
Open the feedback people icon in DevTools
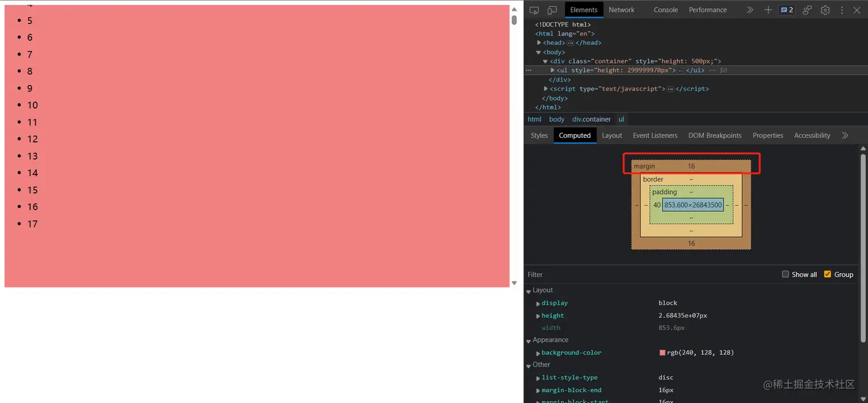click(x=807, y=10)
